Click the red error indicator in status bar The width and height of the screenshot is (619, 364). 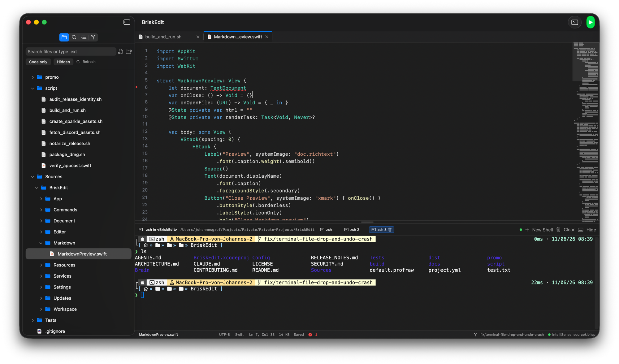pos(310,335)
